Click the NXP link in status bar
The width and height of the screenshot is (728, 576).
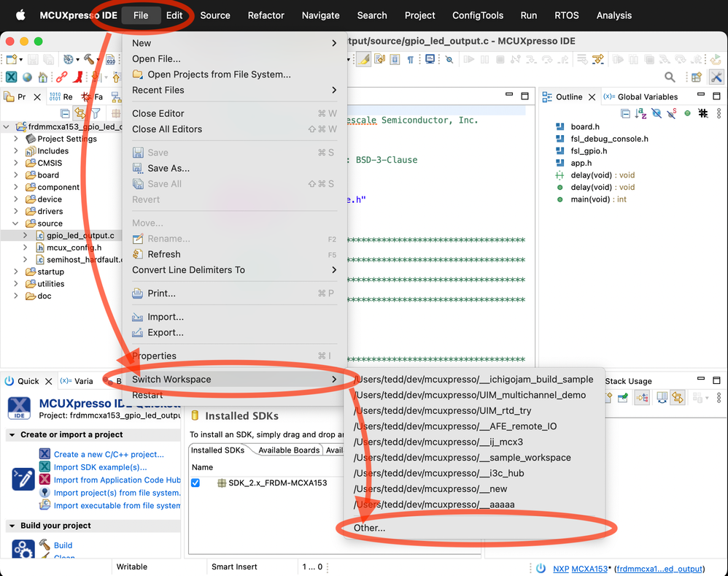[561, 569]
